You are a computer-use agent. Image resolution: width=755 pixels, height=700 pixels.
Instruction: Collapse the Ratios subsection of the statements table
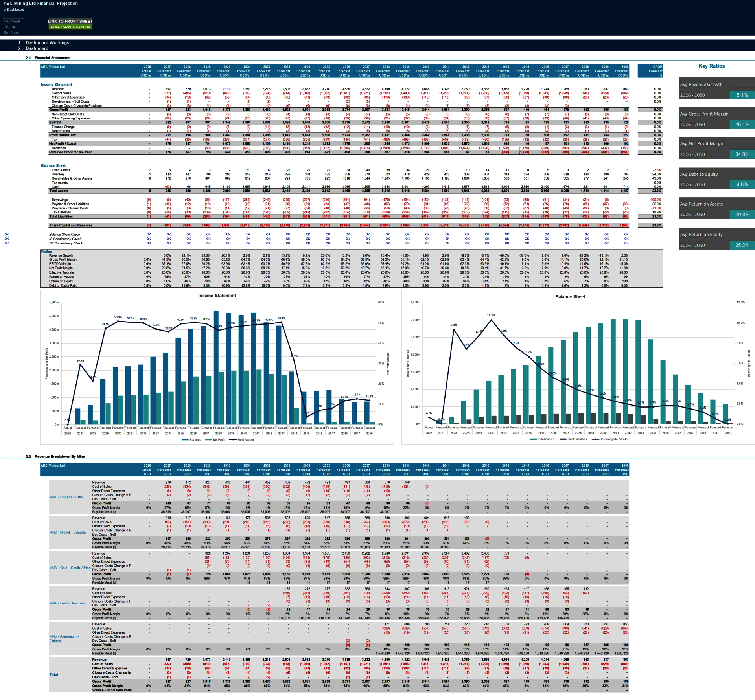pyautogui.click(x=46, y=251)
